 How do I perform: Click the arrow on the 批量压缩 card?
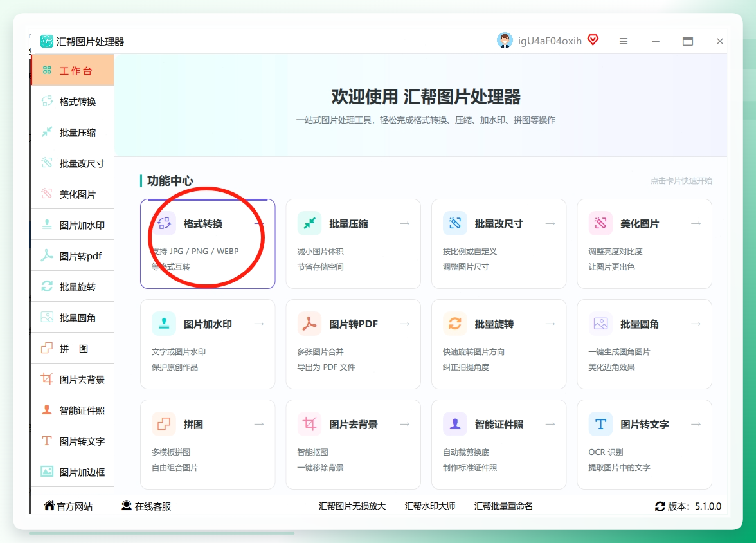point(405,223)
